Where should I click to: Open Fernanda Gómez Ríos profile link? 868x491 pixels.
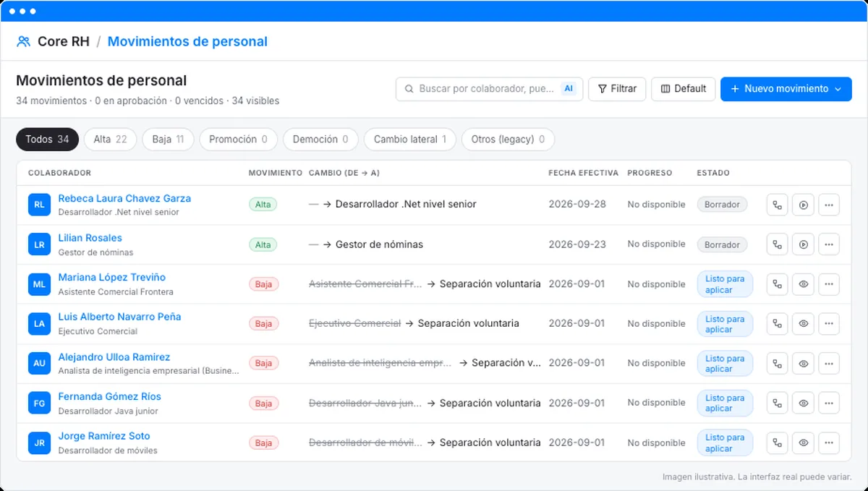pos(109,396)
